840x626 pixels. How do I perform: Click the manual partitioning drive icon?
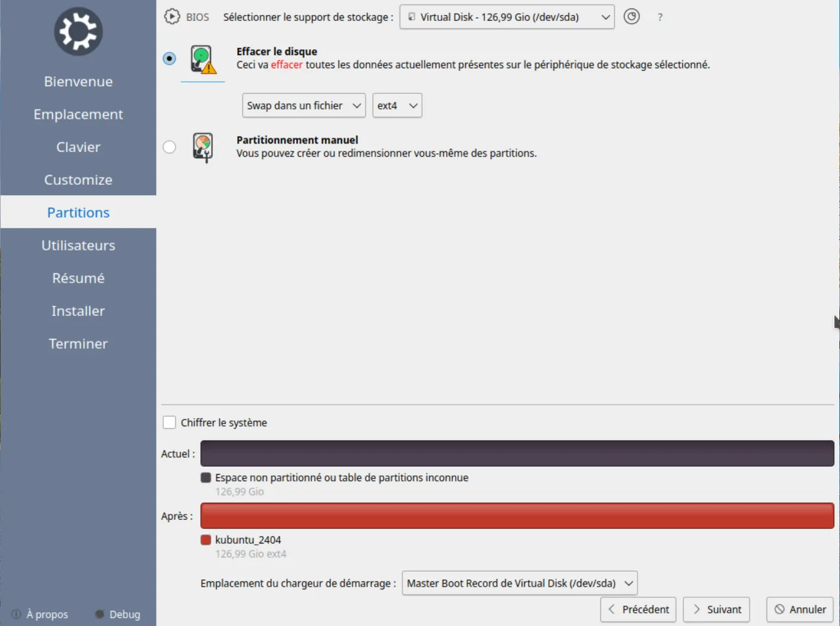click(202, 147)
